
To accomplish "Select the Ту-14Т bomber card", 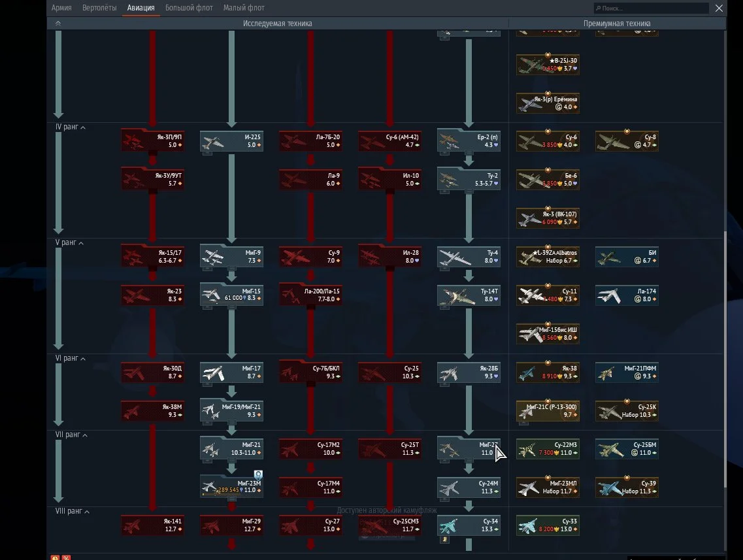I will (x=469, y=295).
